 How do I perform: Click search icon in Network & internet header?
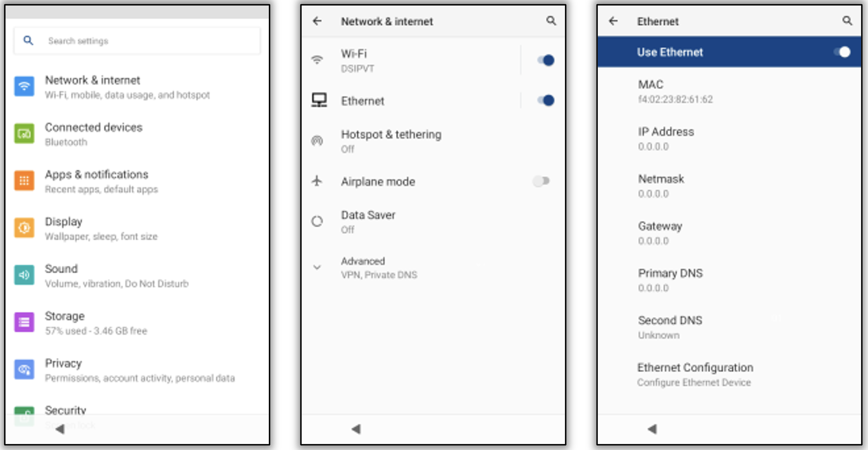tap(551, 21)
